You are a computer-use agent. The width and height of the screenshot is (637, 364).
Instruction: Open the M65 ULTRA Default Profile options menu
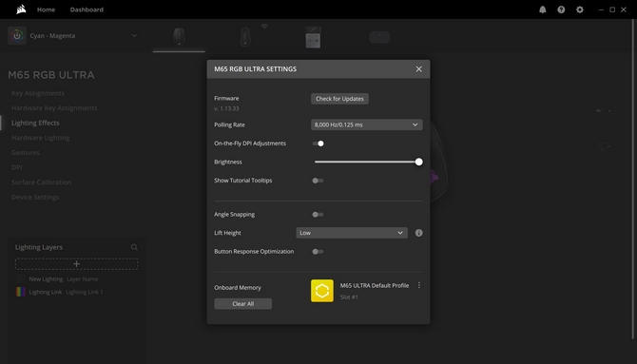(x=419, y=285)
